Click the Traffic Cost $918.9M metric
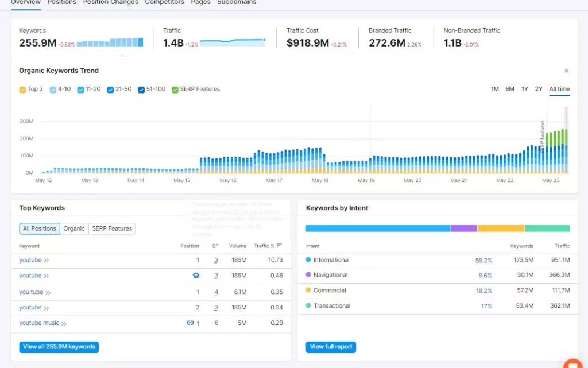Screen dimensions: 588x368 (x=308, y=42)
